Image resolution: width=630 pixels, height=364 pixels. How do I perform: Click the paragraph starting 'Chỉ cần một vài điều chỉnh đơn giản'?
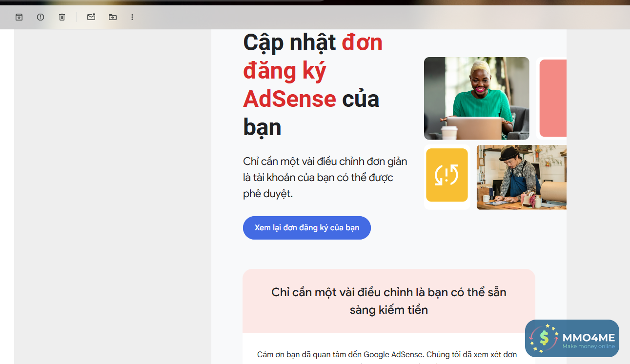pyautogui.click(x=325, y=177)
